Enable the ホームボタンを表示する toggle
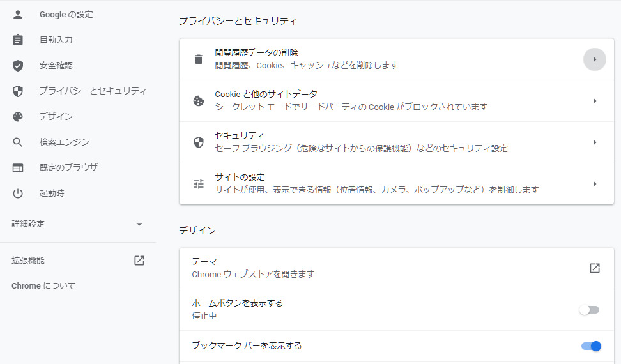Image resolution: width=621 pixels, height=364 pixels. [x=589, y=310]
